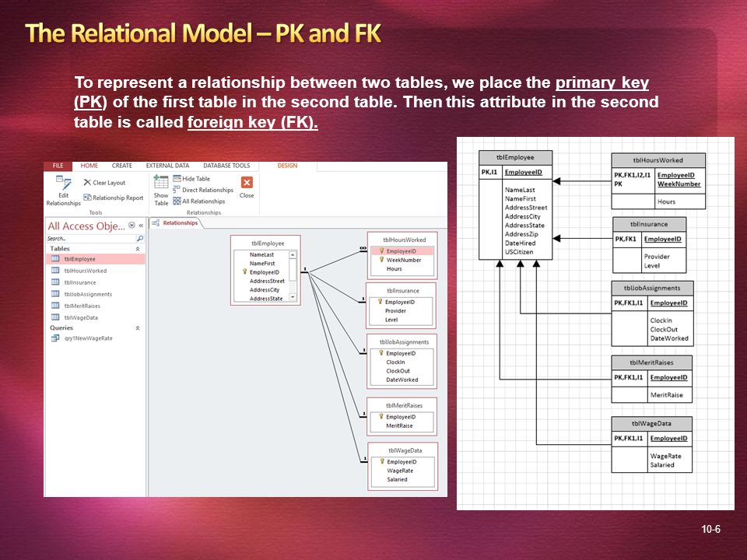
Task: Open the DATABASE TOOLS ribbon tab
Action: (x=226, y=166)
